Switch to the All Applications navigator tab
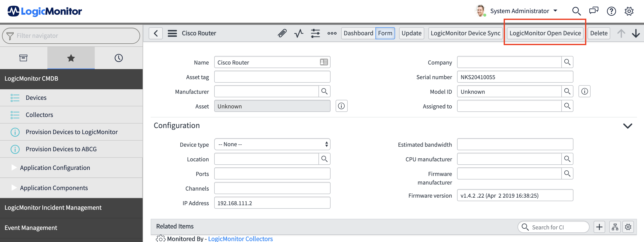The width and height of the screenshot is (644, 242). click(x=23, y=58)
